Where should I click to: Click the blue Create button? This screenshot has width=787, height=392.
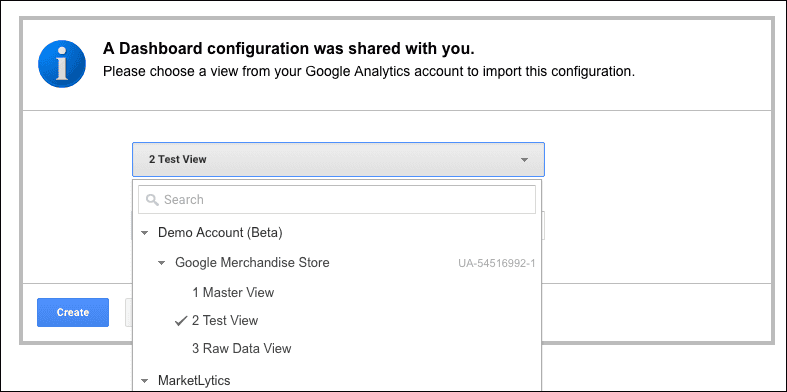coord(73,312)
